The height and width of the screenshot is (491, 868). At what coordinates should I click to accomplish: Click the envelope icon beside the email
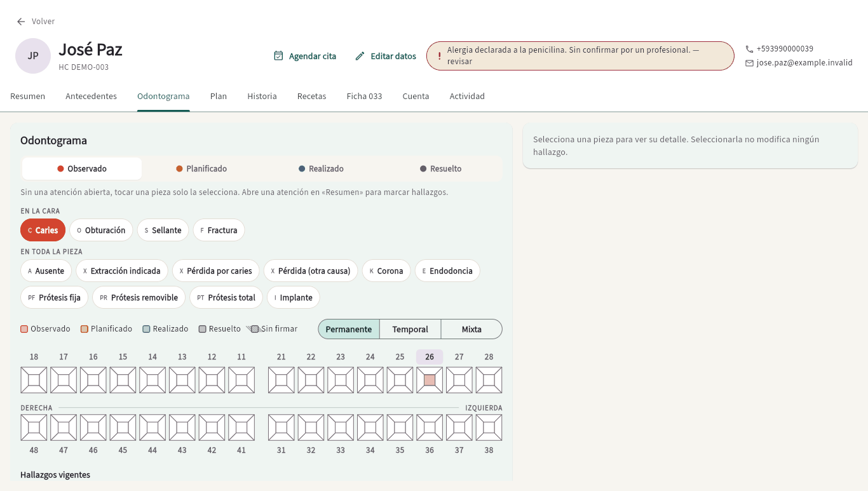pyautogui.click(x=749, y=63)
